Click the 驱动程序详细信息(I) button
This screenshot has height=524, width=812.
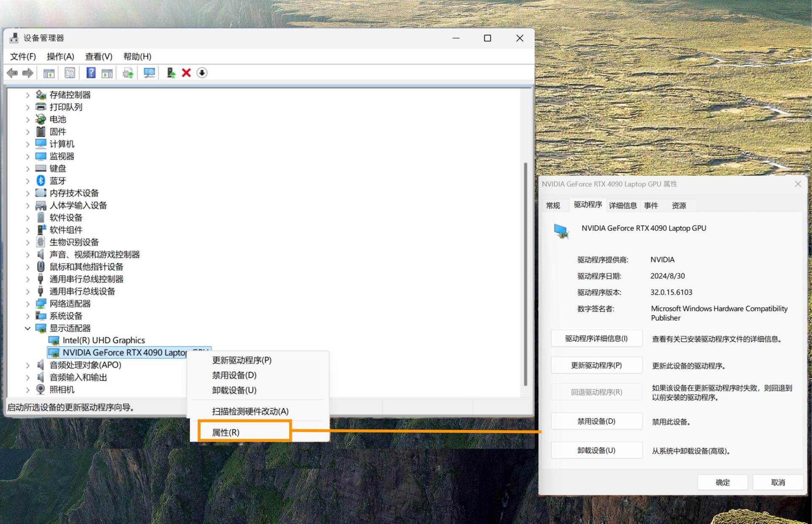596,338
